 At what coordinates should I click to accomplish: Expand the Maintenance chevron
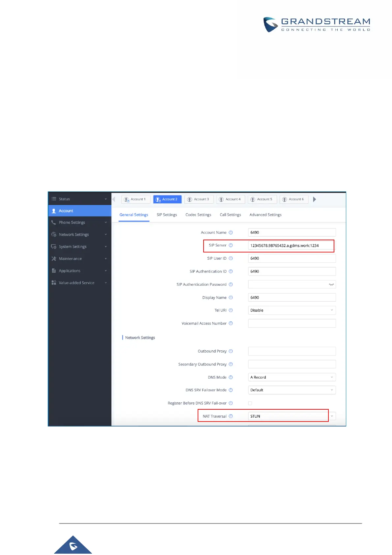click(x=106, y=259)
